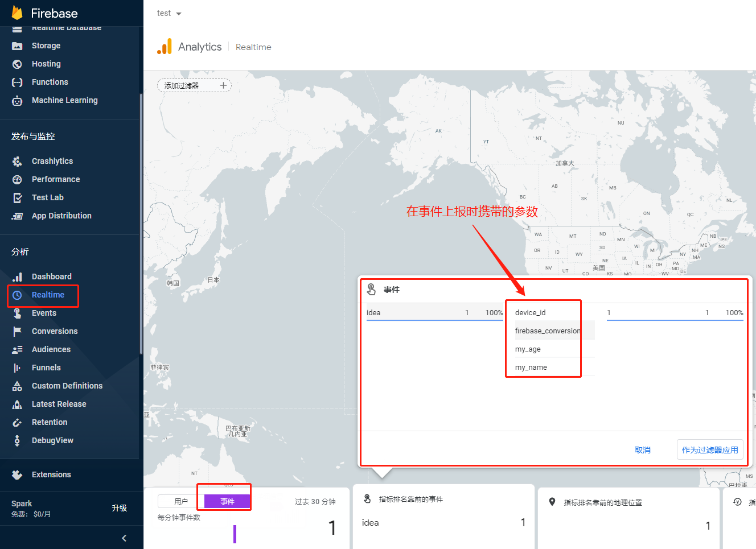Collapse the sidebar with the chevron
This screenshot has height=549, width=756.
(x=124, y=538)
